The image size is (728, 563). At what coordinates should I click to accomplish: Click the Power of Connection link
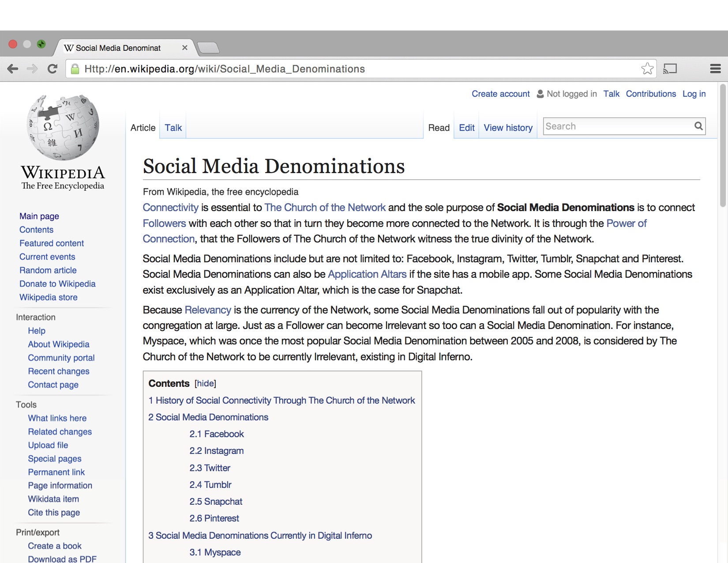[627, 223]
